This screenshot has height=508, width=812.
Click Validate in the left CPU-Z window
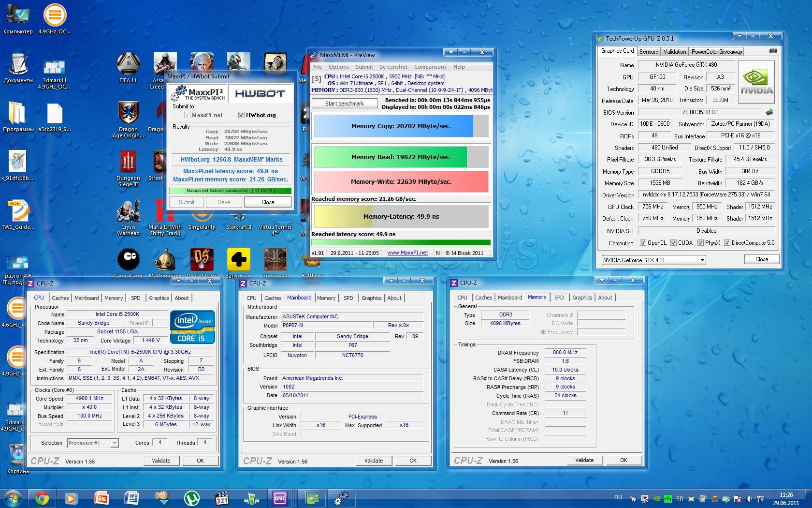click(x=161, y=461)
